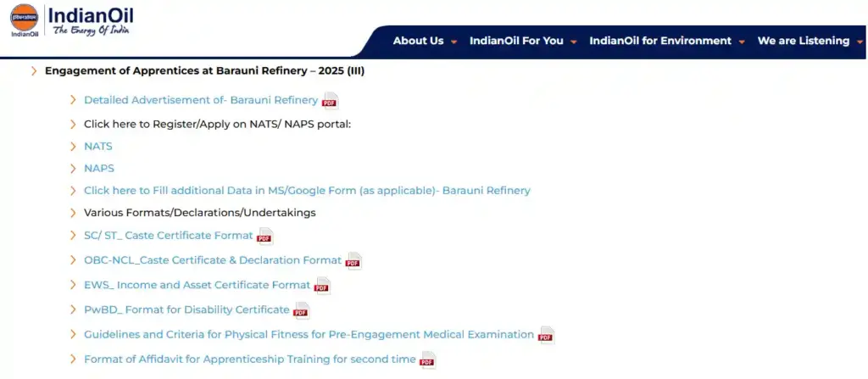
Task: Expand the IndianOil For You dropdown arrow
Action: point(574,42)
